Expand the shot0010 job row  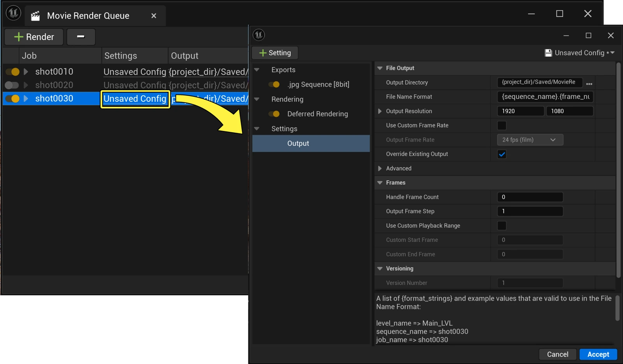tap(26, 72)
